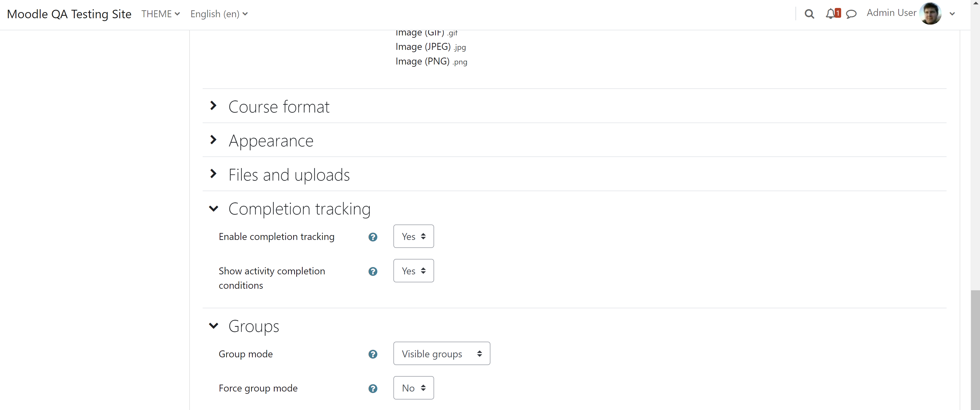
Task: Open the site search magnifier icon
Action: click(x=809, y=14)
